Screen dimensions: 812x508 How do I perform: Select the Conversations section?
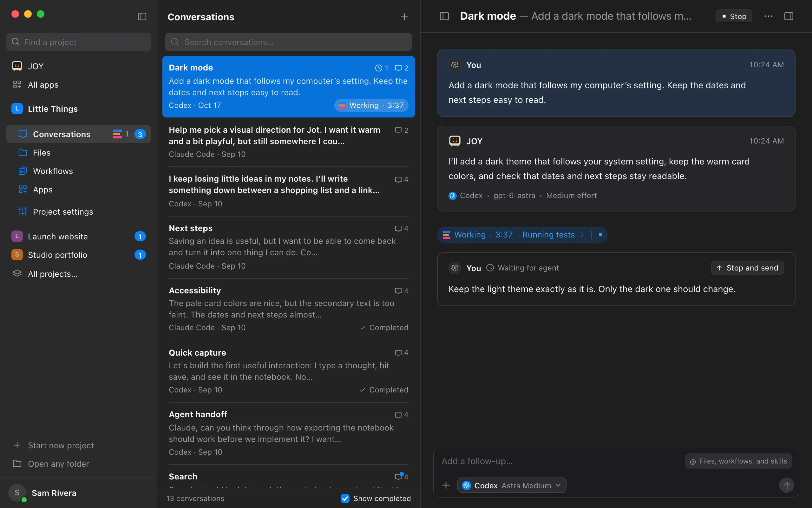click(x=79, y=134)
